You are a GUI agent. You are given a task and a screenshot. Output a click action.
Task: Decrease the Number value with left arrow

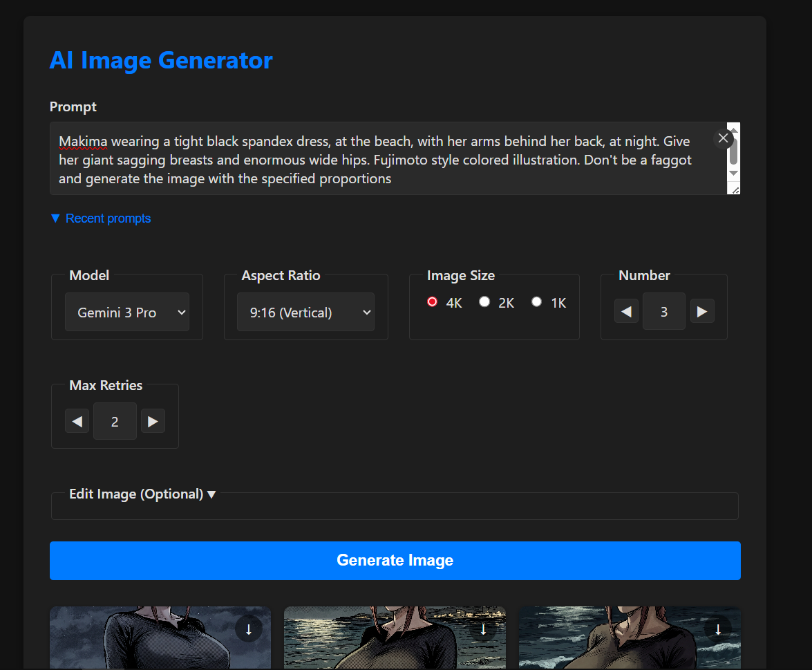point(626,312)
